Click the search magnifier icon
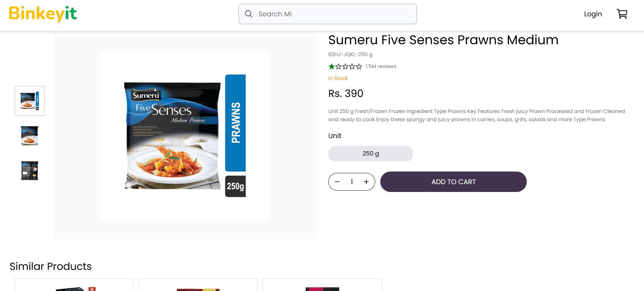This screenshot has height=291, width=644. point(249,14)
